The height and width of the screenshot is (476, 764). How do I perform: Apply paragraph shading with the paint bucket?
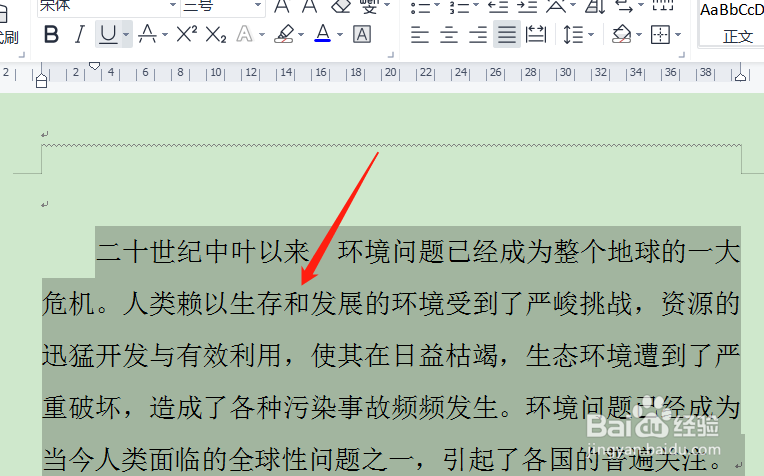coord(621,35)
